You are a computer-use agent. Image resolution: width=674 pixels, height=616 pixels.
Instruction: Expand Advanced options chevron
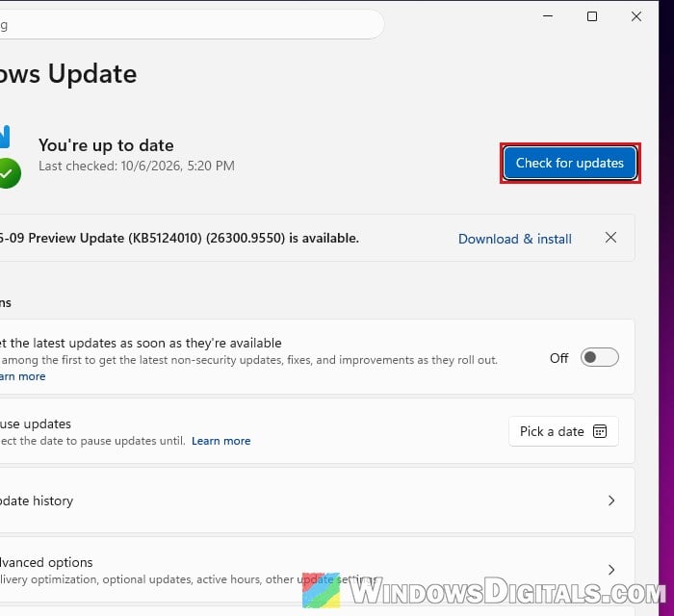pyautogui.click(x=611, y=570)
